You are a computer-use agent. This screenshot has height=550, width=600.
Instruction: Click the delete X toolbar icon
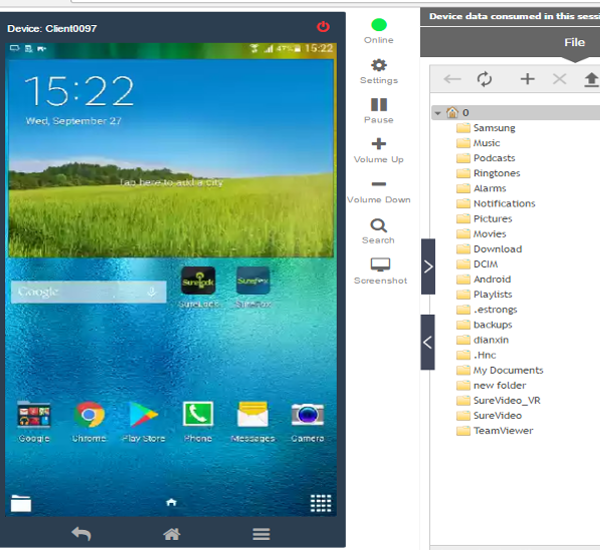(x=559, y=79)
